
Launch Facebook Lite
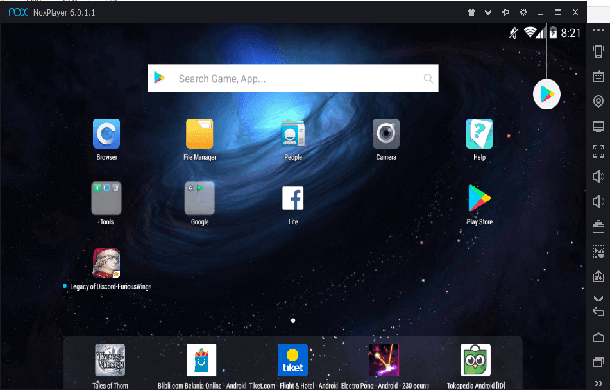coord(293,198)
